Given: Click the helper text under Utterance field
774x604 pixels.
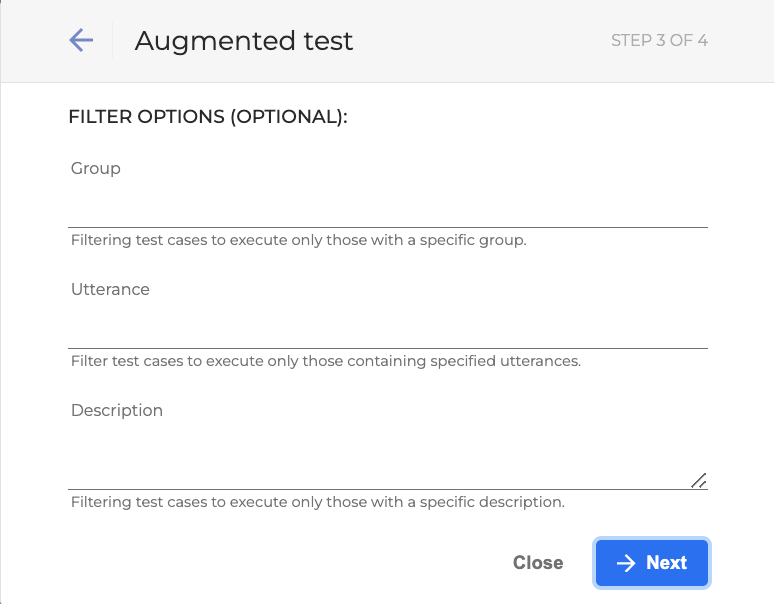Looking at the screenshot, I should coord(325,361).
